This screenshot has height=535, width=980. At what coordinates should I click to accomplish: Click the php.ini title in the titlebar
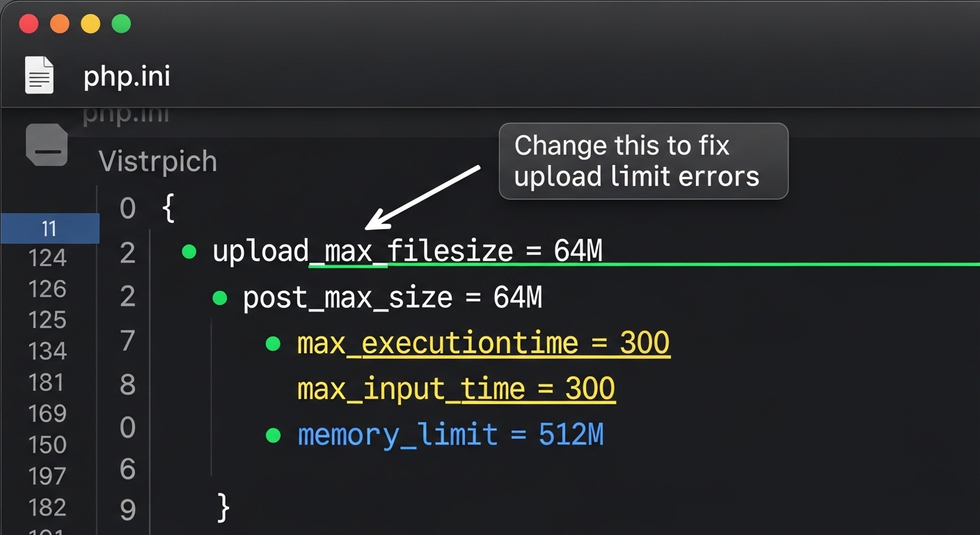pos(126,77)
